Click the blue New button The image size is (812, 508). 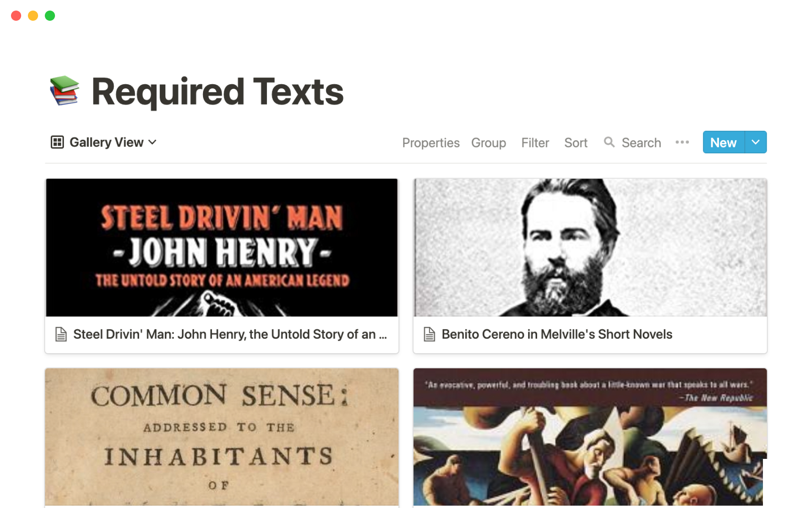[724, 142]
